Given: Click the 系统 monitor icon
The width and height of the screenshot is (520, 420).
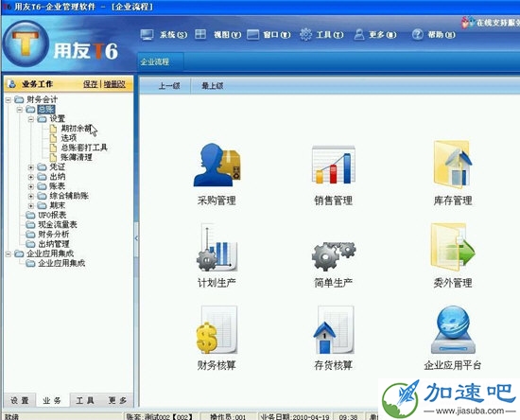Looking at the screenshot, I should pyautogui.click(x=147, y=34).
